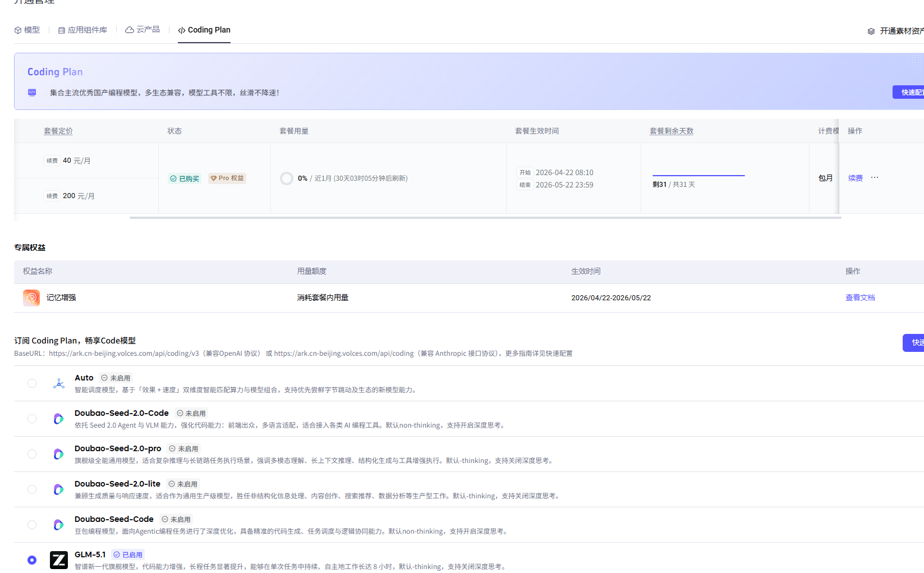Click the Coding Plan banner code icon
The image size is (924, 573).
[x=32, y=93]
